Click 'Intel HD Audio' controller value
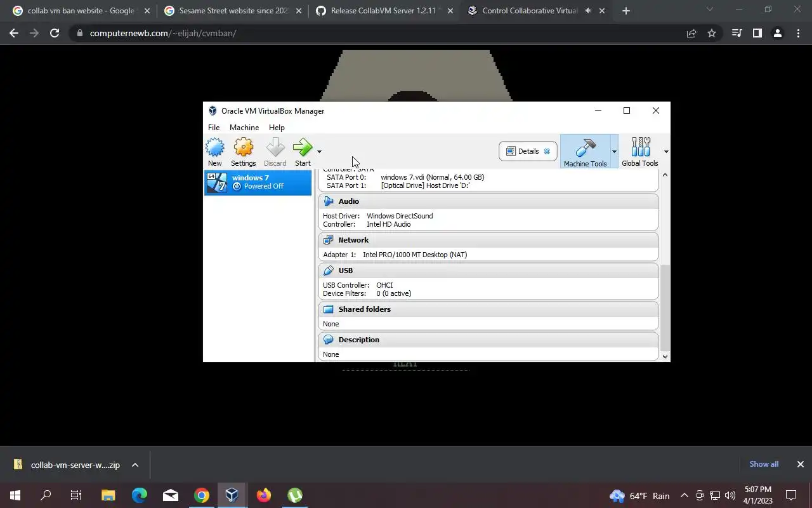 tap(388, 224)
